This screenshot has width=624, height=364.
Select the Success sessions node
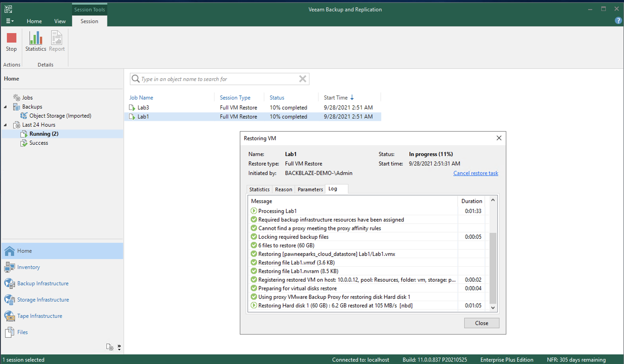pyautogui.click(x=39, y=143)
